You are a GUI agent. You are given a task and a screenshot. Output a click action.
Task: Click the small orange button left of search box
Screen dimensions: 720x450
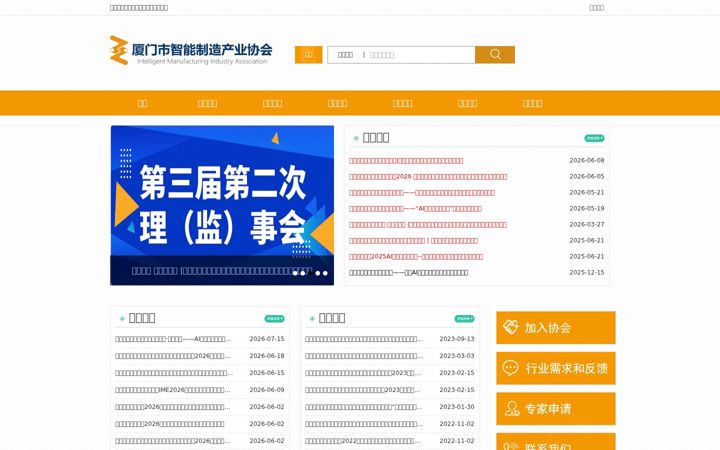pyautogui.click(x=309, y=55)
